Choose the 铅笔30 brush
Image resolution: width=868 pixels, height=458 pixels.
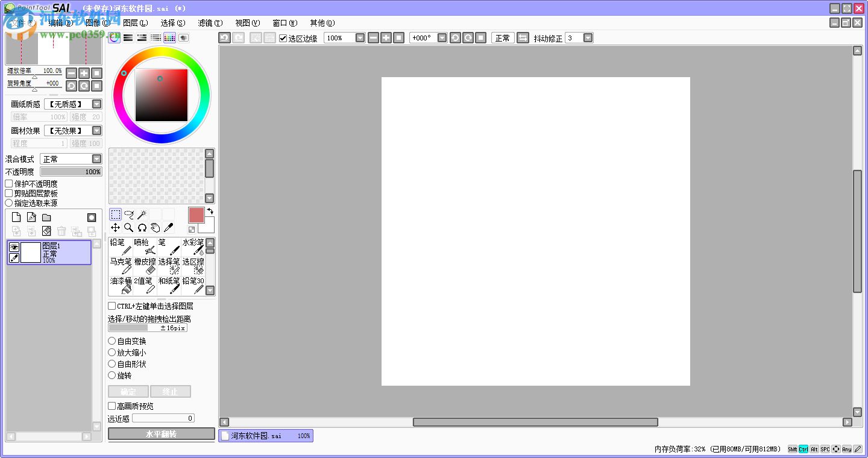(193, 286)
